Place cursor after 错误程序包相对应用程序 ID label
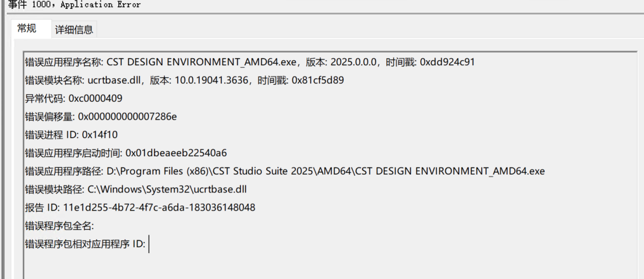Screen dimensions: 644x279 149,244
